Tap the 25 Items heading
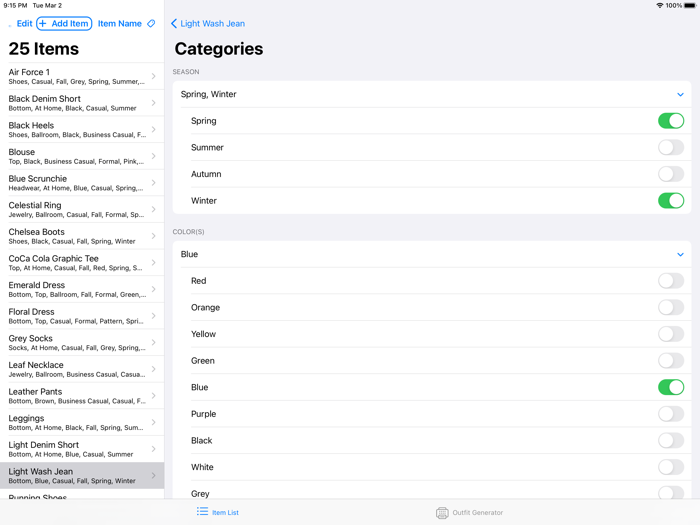Image resolution: width=700 pixels, height=525 pixels. (x=44, y=49)
